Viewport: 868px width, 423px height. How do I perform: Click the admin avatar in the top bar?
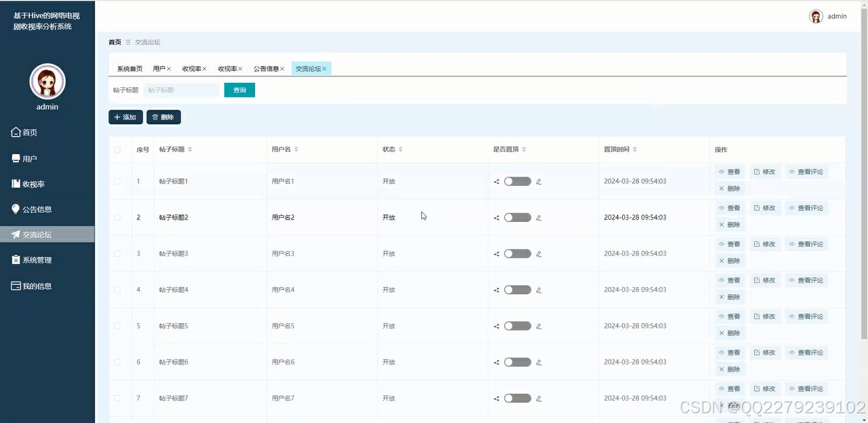click(x=816, y=16)
